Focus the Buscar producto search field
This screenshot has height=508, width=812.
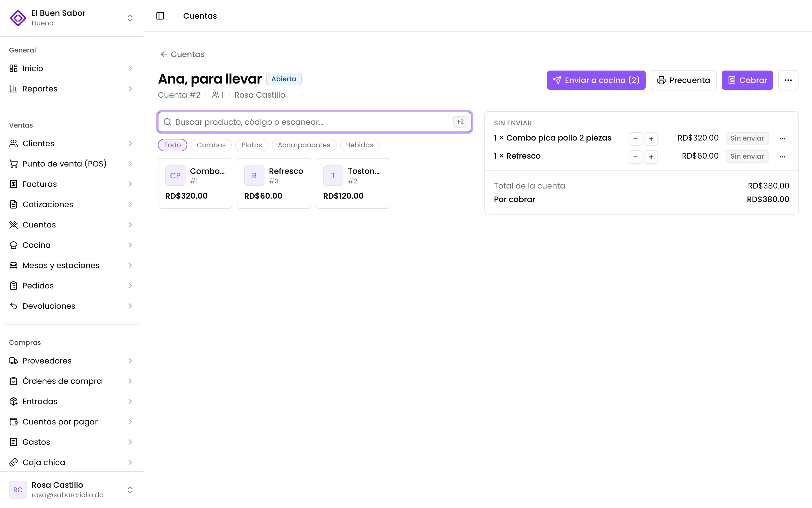(315, 122)
